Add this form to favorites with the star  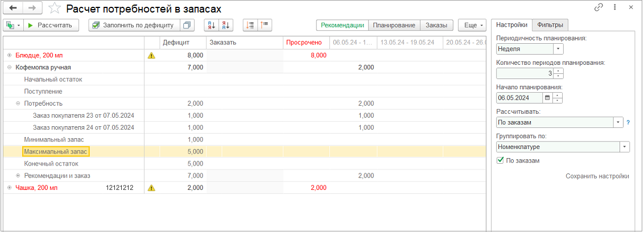coord(54,8)
